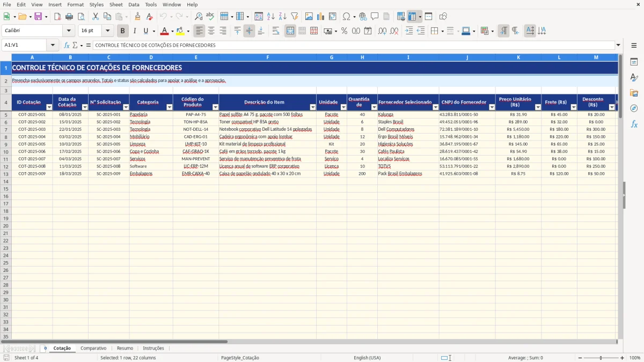Image resolution: width=644 pixels, height=362 pixels.
Task: Apply the red font color swatch
Action: coord(165,31)
